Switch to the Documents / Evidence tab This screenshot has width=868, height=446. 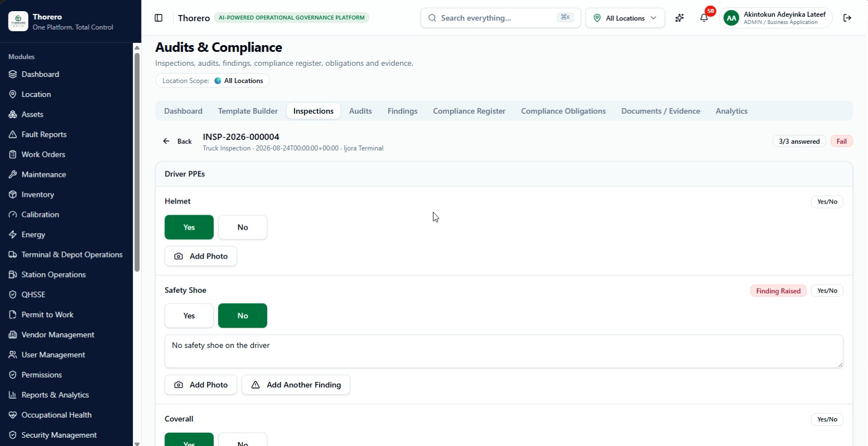pyautogui.click(x=660, y=111)
